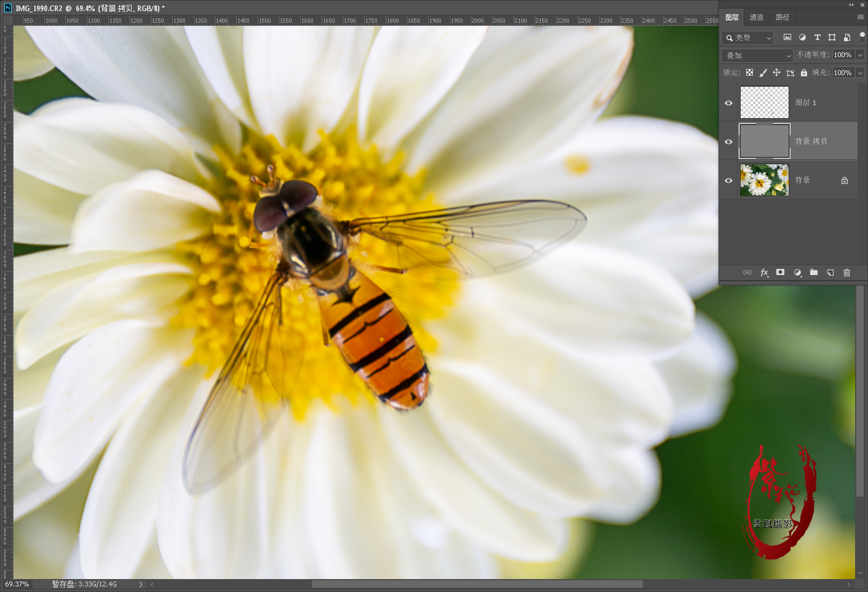
Task: Toggle visibility of 背景 拷贝 layer
Action: [x=728, y=142]
